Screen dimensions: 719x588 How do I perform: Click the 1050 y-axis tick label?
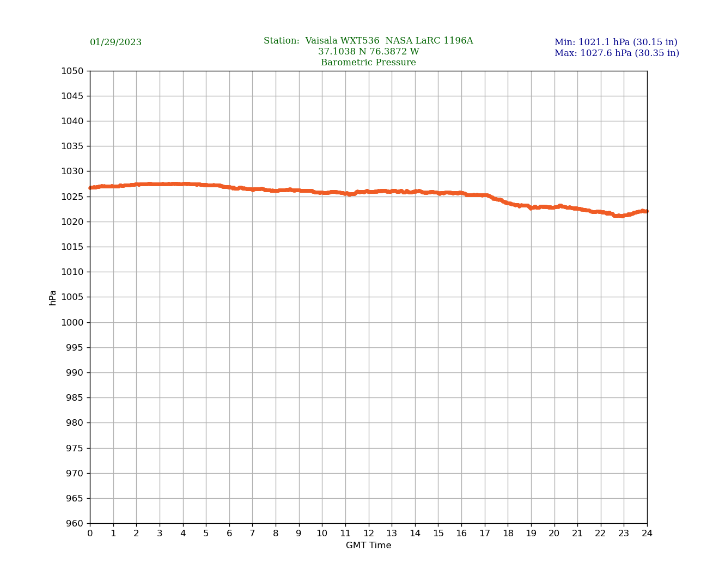(72, 71)
